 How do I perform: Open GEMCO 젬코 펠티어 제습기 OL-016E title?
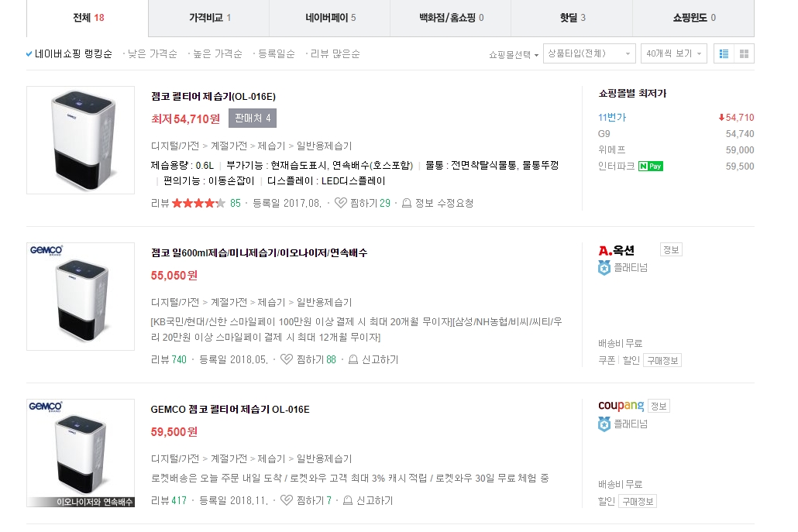pos(230,409)
